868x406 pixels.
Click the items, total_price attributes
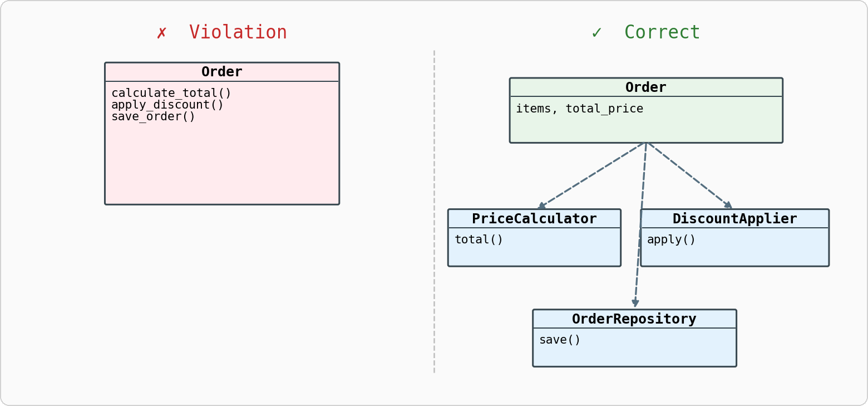pos(579,109)
